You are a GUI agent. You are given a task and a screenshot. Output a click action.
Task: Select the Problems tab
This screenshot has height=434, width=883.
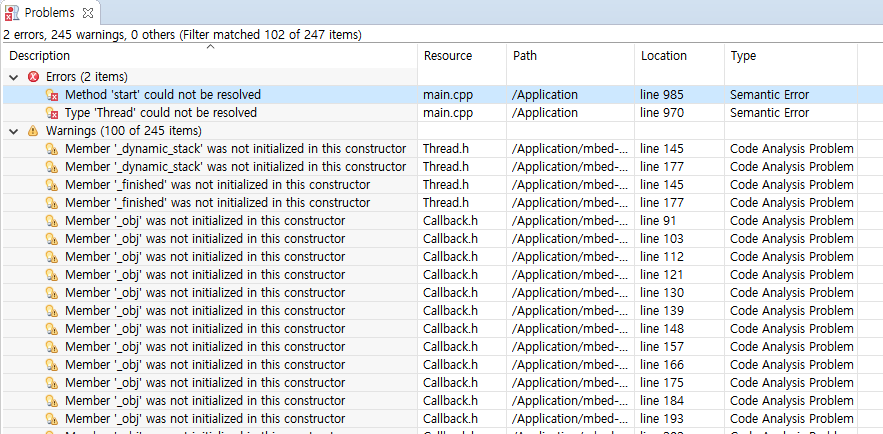(49, 12)
